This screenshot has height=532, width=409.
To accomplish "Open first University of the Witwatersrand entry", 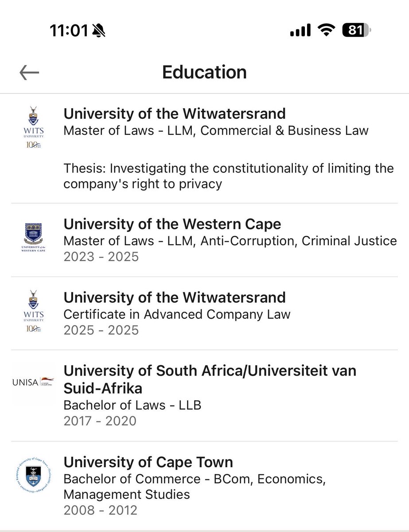I will coord(204,149).
